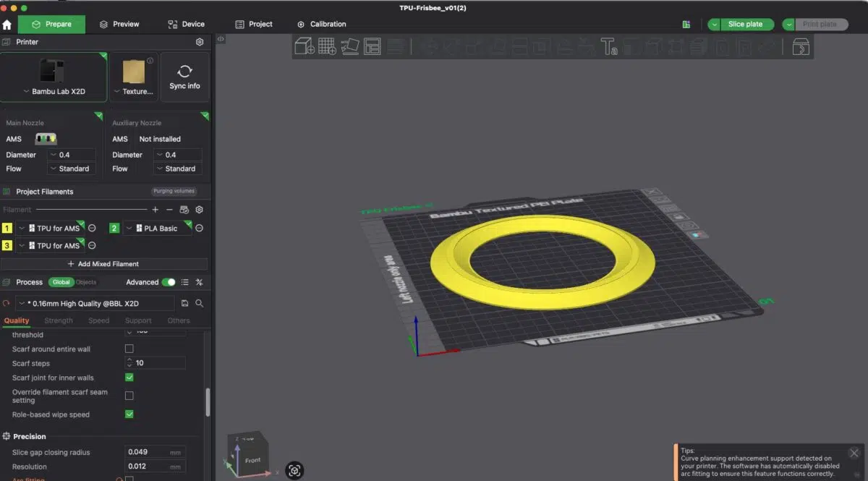This screenshot has height=481, width=868.
Task: Open filament 2 PLA Basic dropdown
Action: [158, 228]
